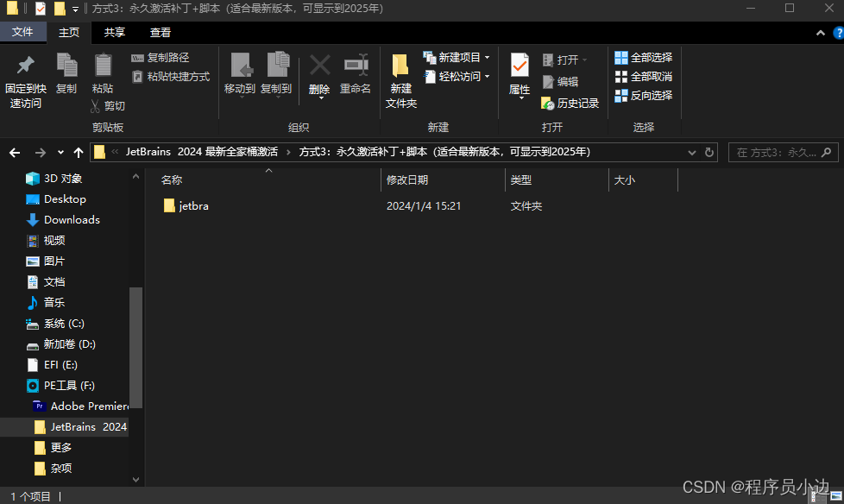Open the File (文件) tab
This screenshot has width=844, height=504.
[x=22, y=32]
